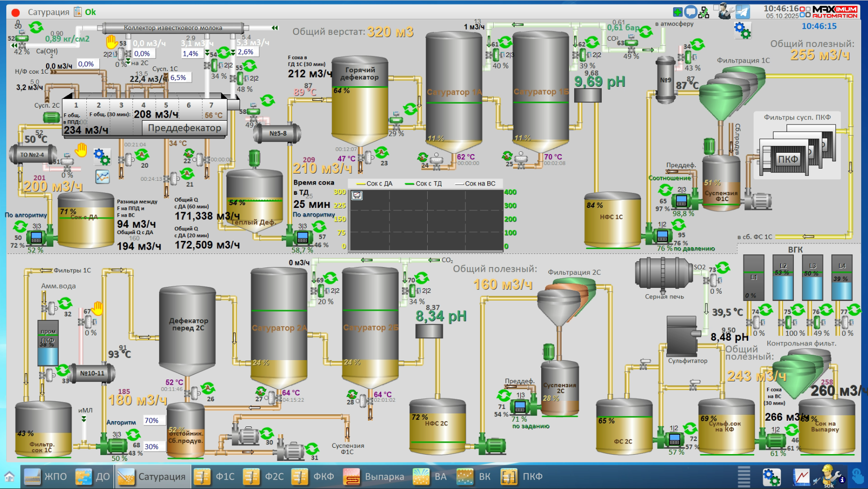
Task: Click the 'по заданию' mode label under pump 71
Action: pos(530,426)
